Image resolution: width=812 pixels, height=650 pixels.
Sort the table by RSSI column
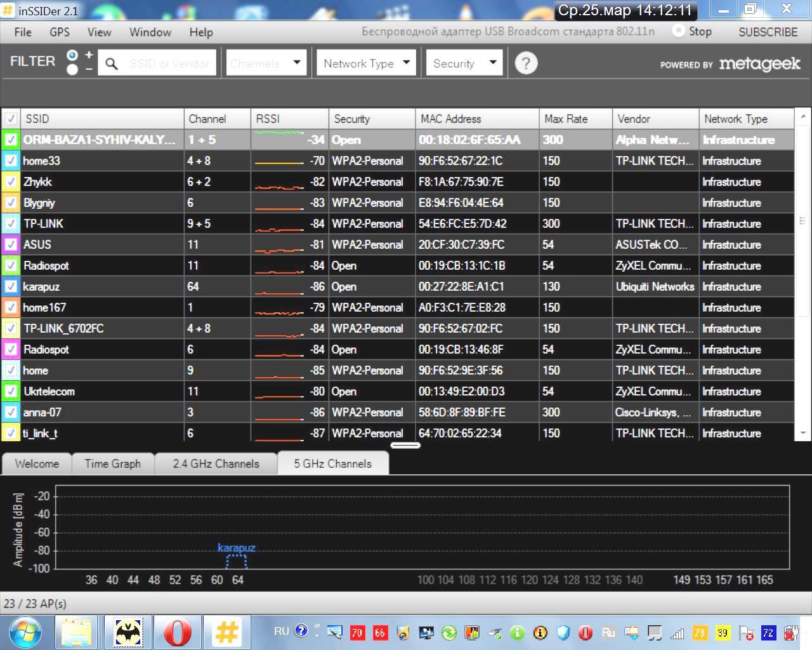click(x=290, y=119)
